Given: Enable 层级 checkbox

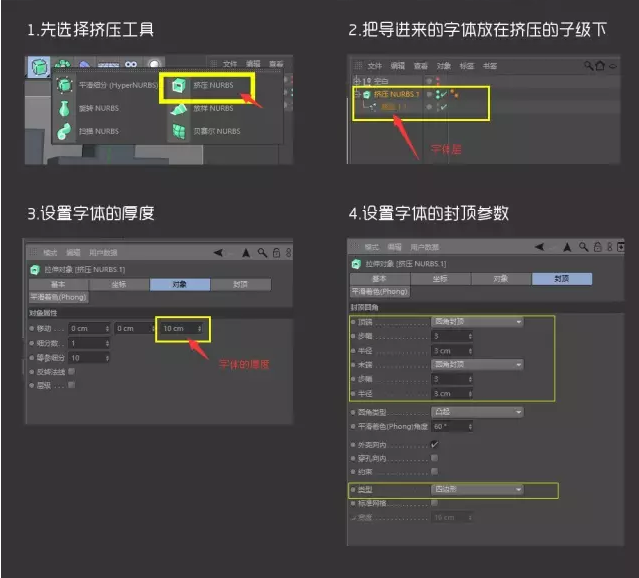Looking at the screenshot, I should coord(72,385).
